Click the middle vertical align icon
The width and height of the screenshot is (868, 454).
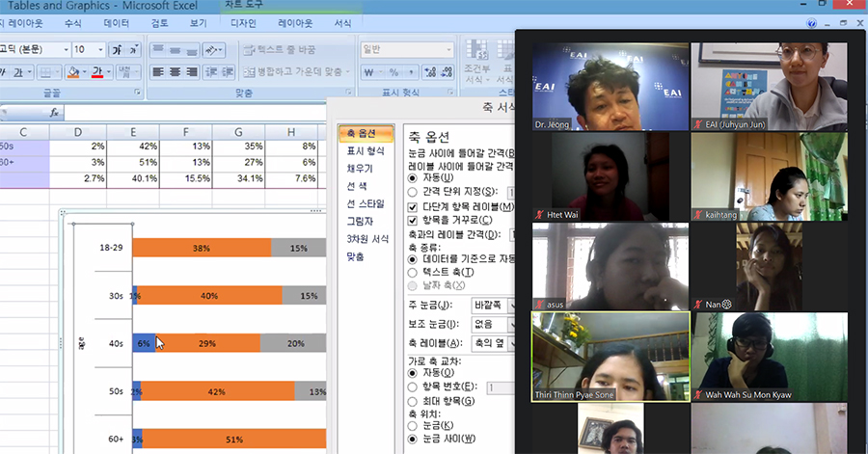point(175,50)
